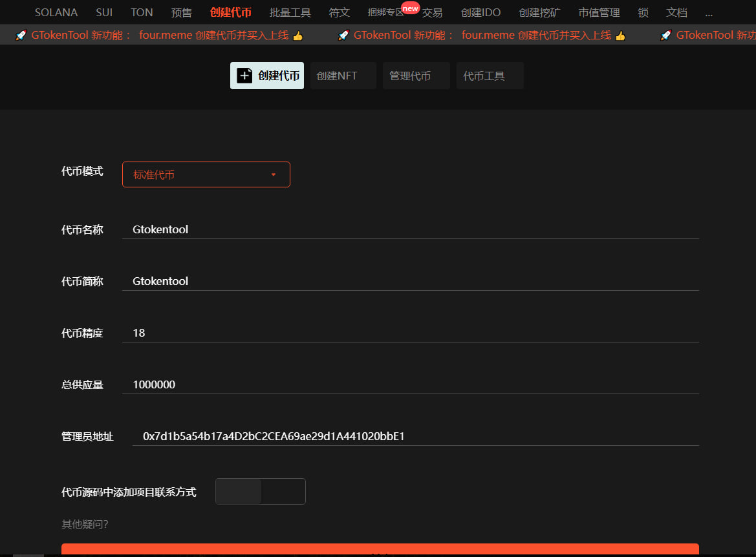Switch to the 创建NFT tab
Viewport: 756px width, 557px height.
[x=343, y=76]
